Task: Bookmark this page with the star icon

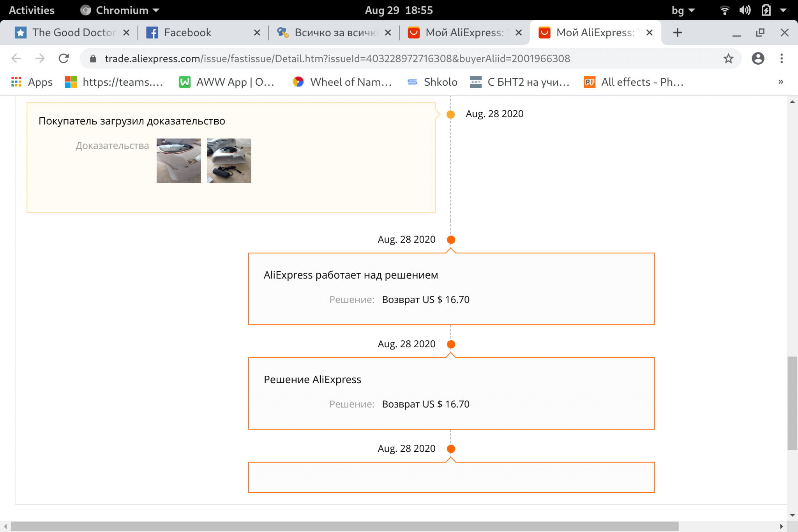Action: click(x=728, y=58)
